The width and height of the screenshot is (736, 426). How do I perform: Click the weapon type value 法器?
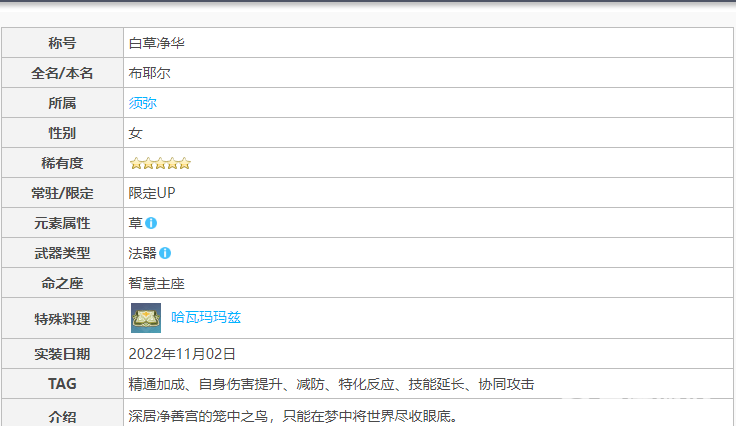[x=142, y=253]
